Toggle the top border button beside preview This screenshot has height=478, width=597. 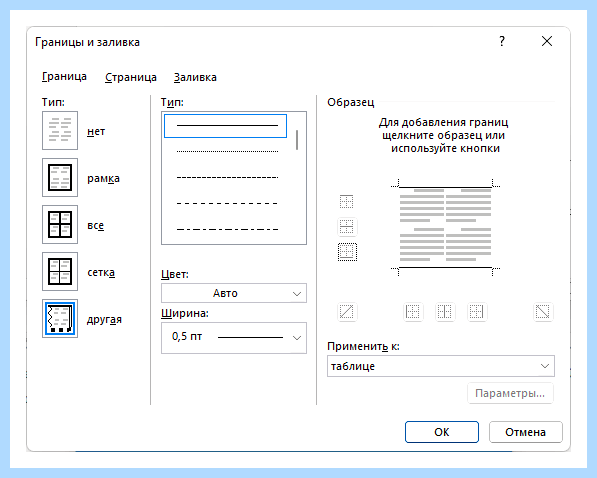[x=346, y=201]
